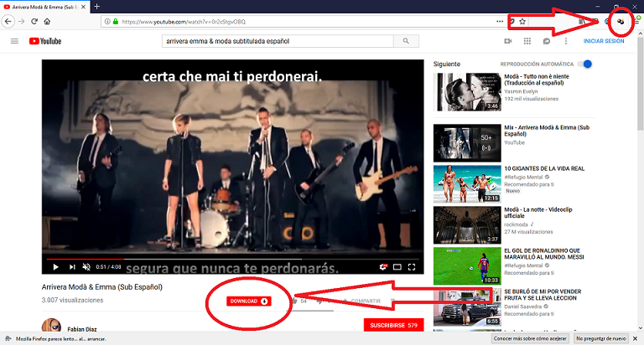Screen dimensions: 644x345
Task: Enter fullscreen with the fullscreen icon
Action: coord(412,267)
